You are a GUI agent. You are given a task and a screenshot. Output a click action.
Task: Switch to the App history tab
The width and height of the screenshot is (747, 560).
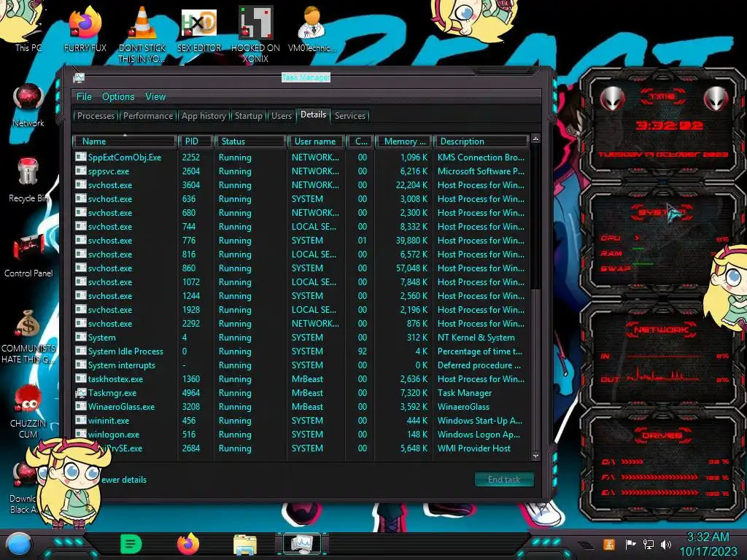[204, 116]
